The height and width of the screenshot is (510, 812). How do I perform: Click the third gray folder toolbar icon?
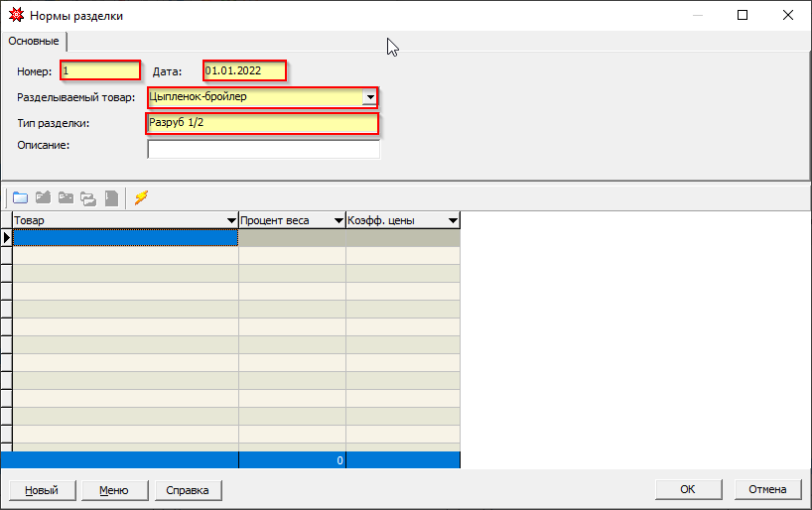(66, 197)
